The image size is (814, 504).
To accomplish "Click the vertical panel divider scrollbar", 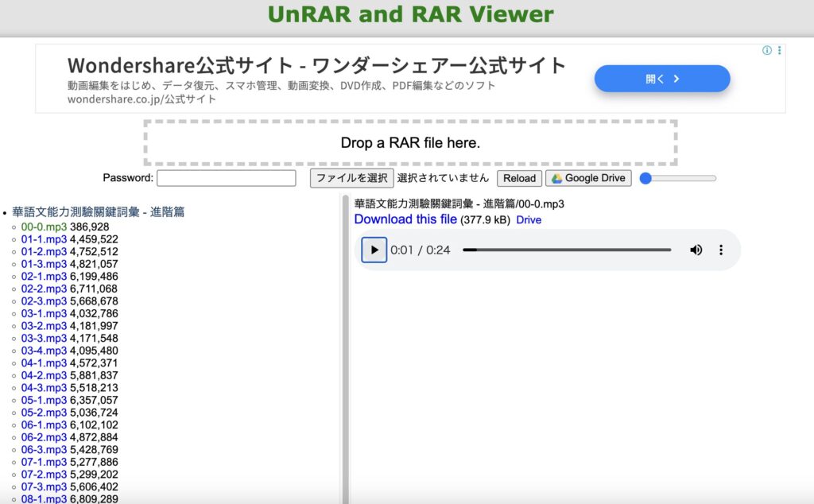I will 346,350.
